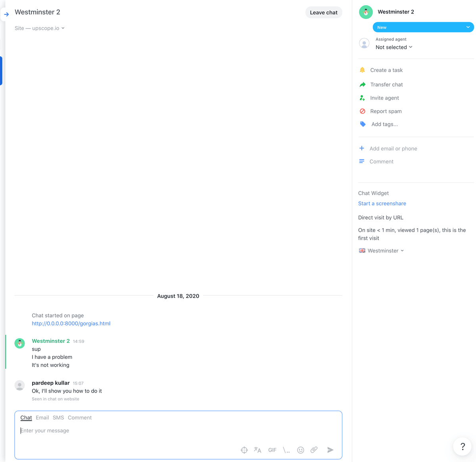Open the help question mark button
Viewport: 476px width, 462px height.
(463, 446)
